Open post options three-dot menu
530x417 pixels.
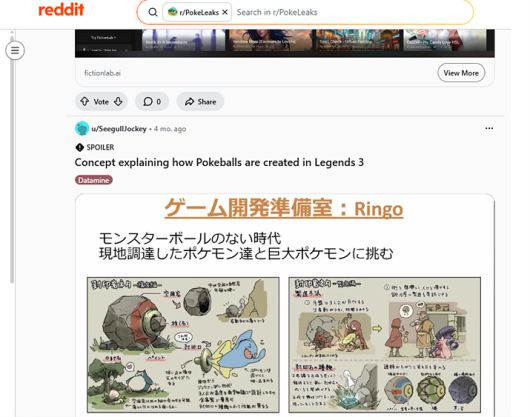click(x=489, y=128)
